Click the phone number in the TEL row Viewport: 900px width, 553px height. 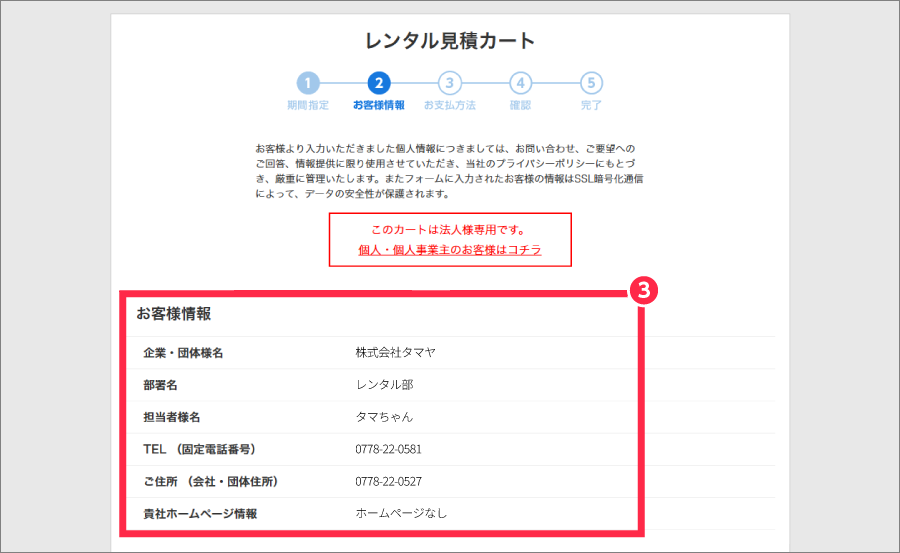click(388, 449)
